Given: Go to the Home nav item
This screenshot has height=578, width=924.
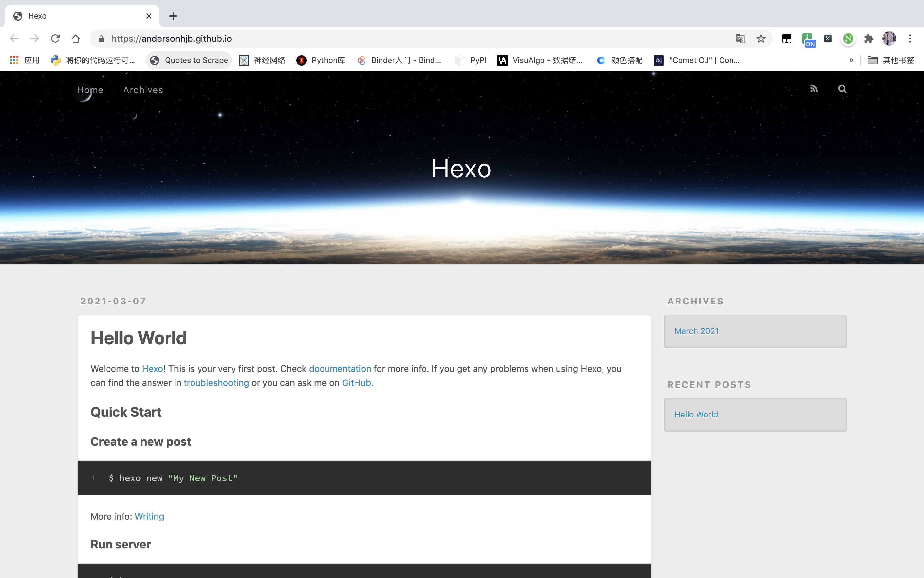Looking at the screenshot, I should (x=90, y=90).
